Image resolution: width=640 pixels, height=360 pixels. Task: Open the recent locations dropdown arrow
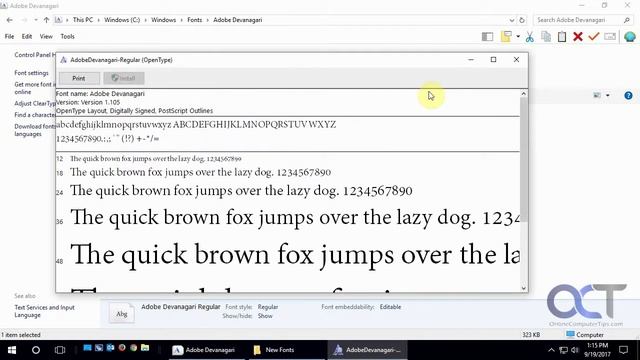point(36,20)
